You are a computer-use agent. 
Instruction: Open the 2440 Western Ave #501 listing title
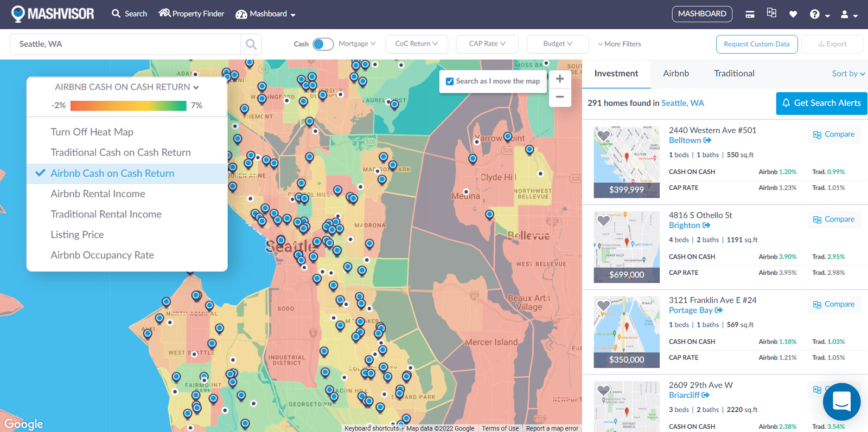tap(712, 131)
